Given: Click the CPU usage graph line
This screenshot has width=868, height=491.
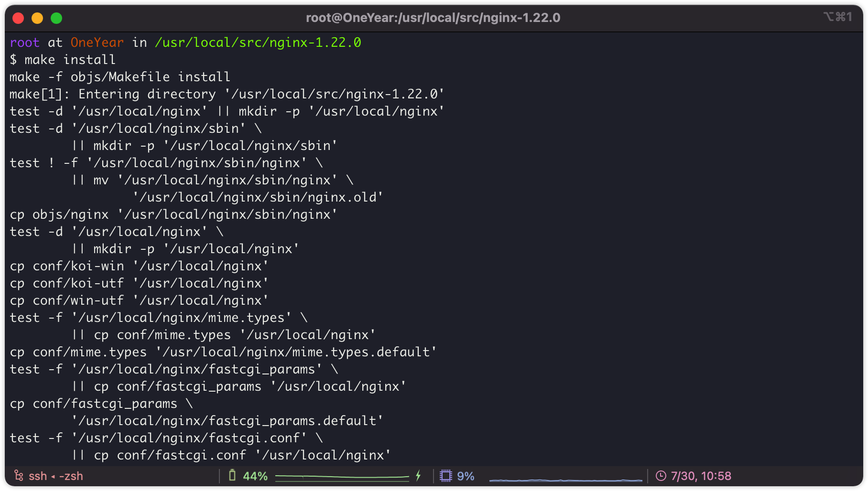Looking at the screenshot, I should [566, 480].
